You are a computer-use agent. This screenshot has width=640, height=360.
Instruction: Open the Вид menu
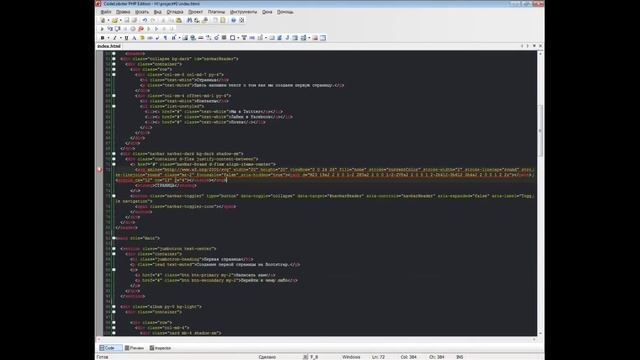coord(158,12)
